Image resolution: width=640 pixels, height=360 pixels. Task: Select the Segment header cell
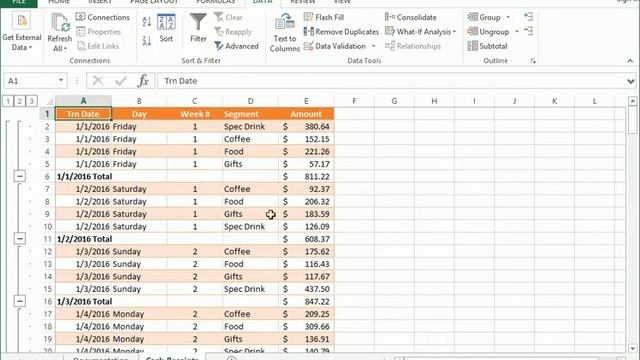pyautogui.click(x=250, y=114)
